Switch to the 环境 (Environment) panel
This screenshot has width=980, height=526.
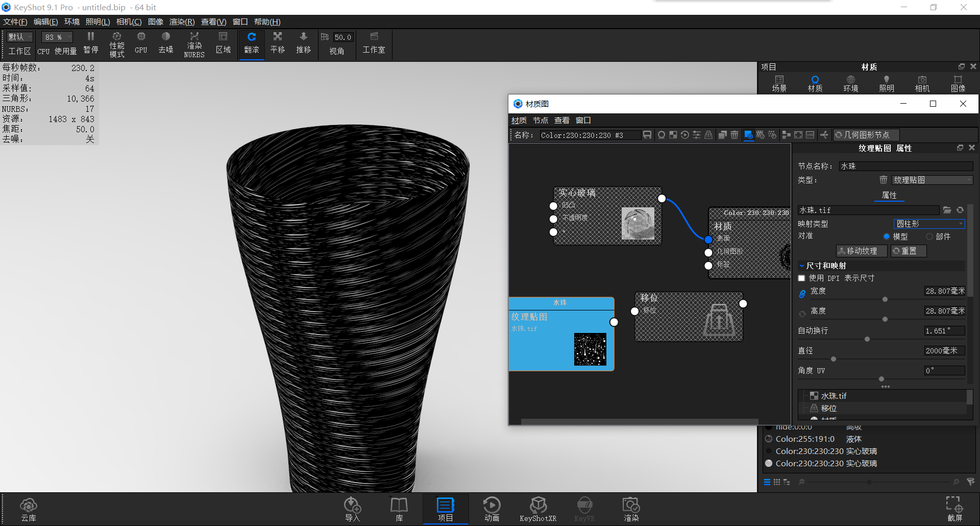click(850, 82)
